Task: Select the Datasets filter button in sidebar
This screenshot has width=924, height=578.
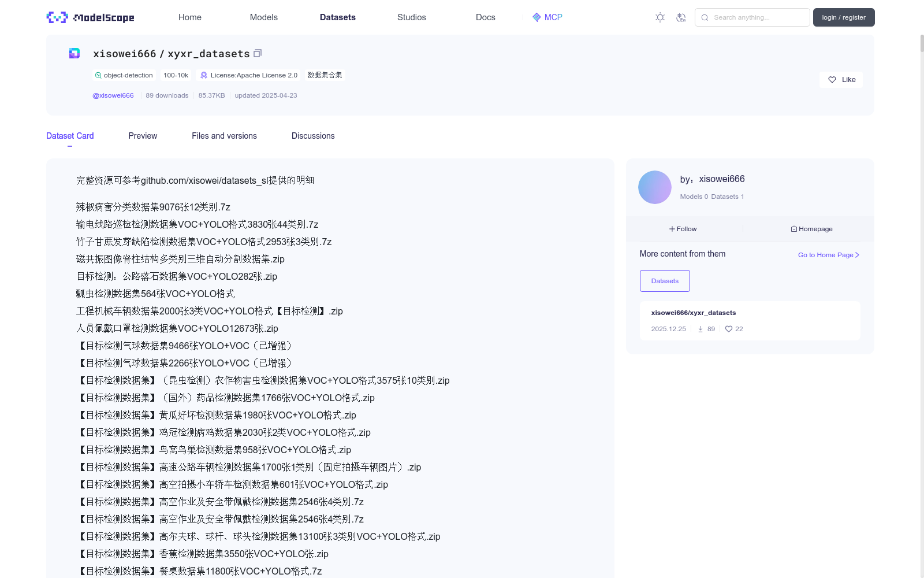Action: tap(665, 281)
